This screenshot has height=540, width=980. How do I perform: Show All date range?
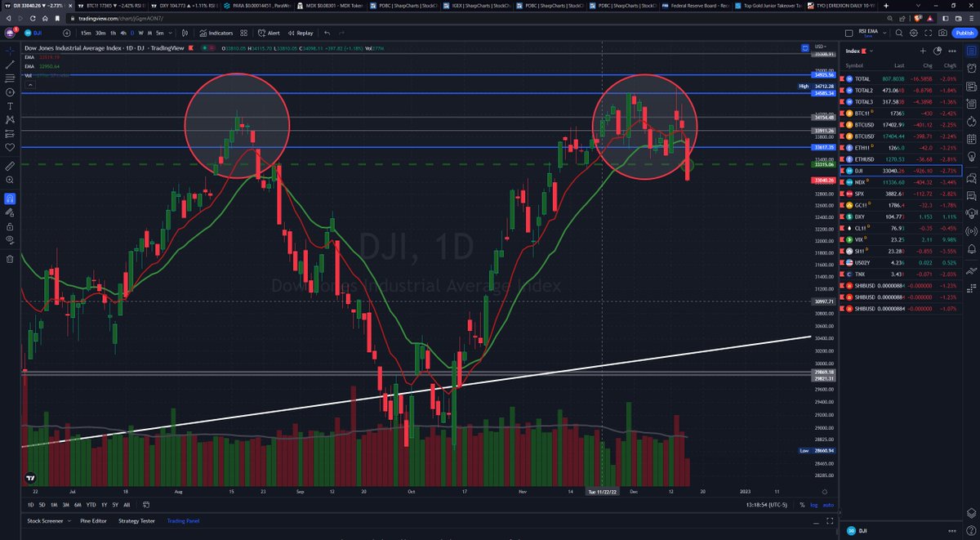127,505
